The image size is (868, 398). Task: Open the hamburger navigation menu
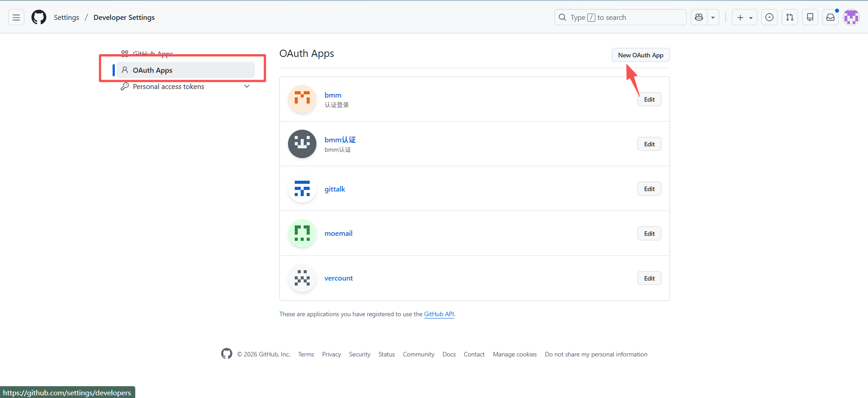[x=16, y=18]
